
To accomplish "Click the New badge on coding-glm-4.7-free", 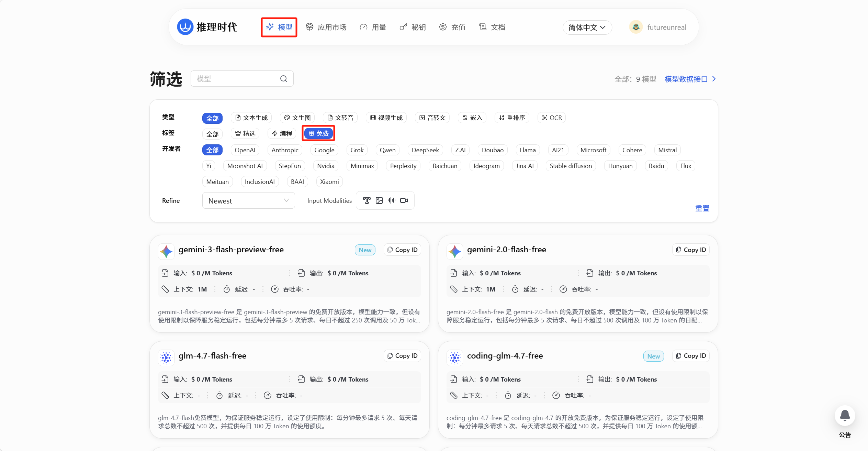I will coord(653,356).
